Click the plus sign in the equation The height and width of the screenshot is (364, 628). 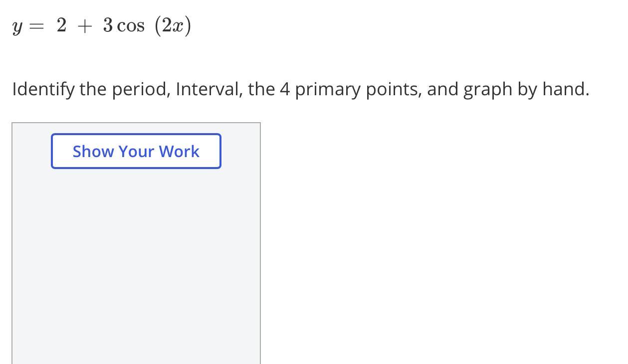(85, 26)
